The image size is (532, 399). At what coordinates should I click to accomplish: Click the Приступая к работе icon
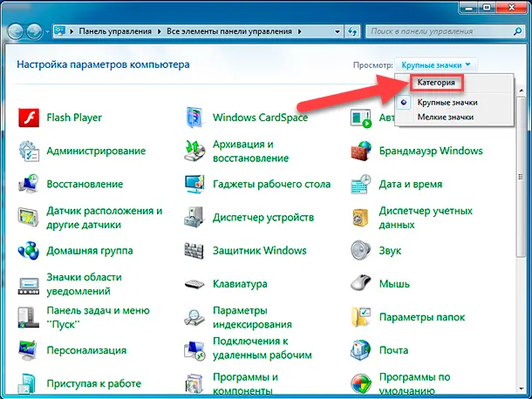(x=28, y=383)
